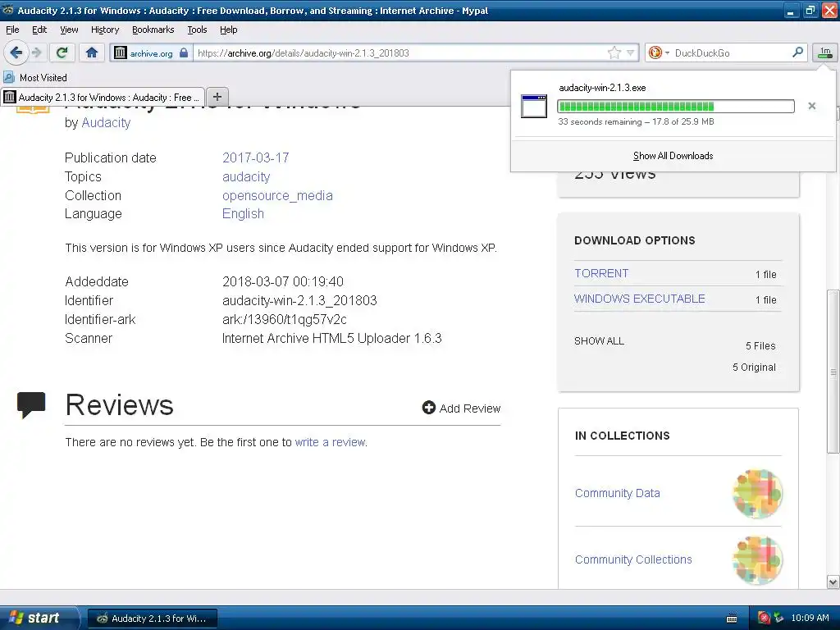The width and height of the screenshot is (840, 630).
Task: Click SHOW ALL download files
Action: (x=599, y=340)
